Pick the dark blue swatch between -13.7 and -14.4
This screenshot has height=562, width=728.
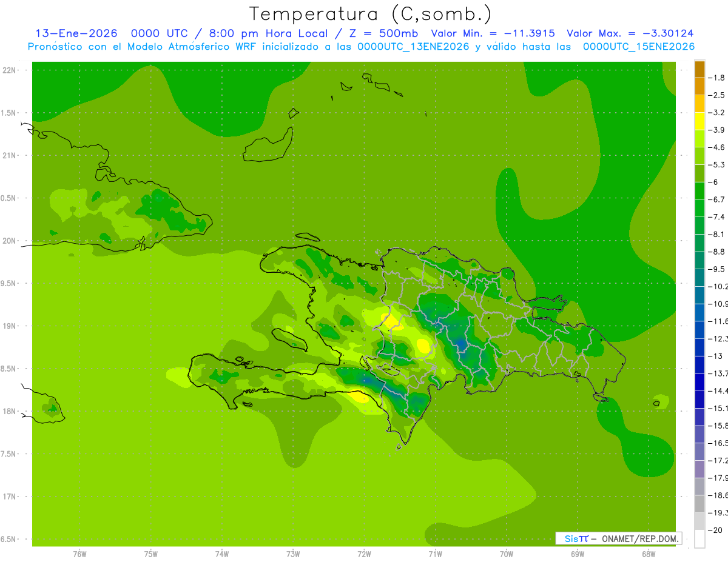click(x=699, y=381)
